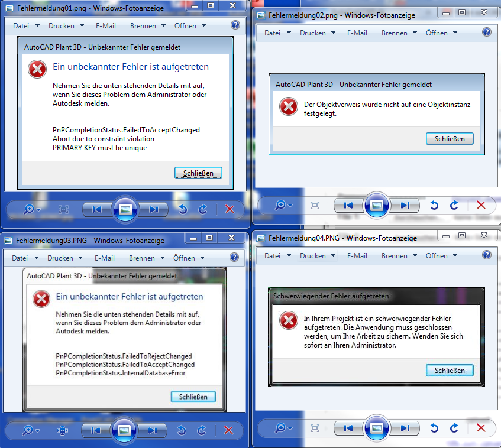Screen dimensions: 501x448
Task: Start slideshow in Fehlermeldung04 viewer
Action: pos(377,428)
